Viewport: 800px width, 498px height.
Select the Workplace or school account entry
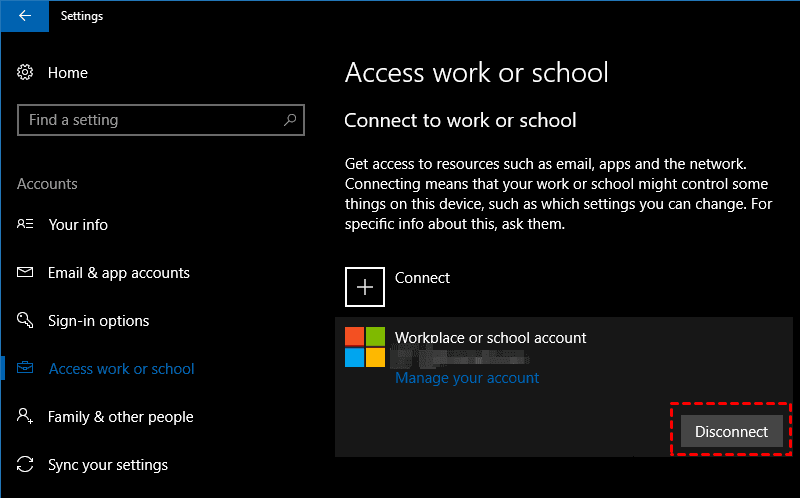pyautogui.click(x=490, y=338)
